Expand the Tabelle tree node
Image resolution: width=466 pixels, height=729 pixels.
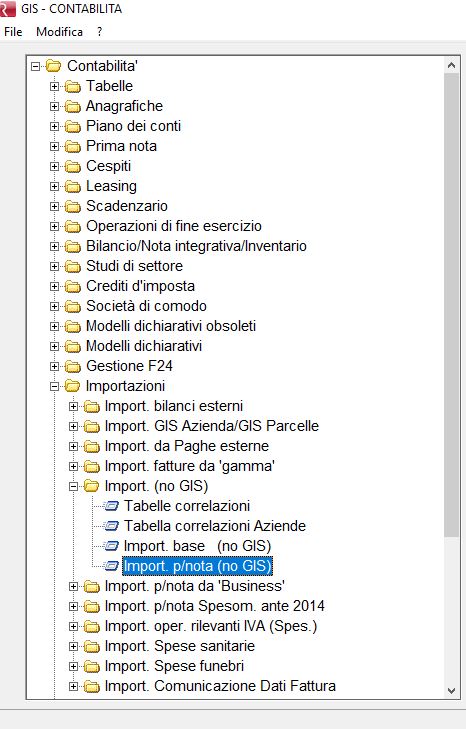(54, 86)
